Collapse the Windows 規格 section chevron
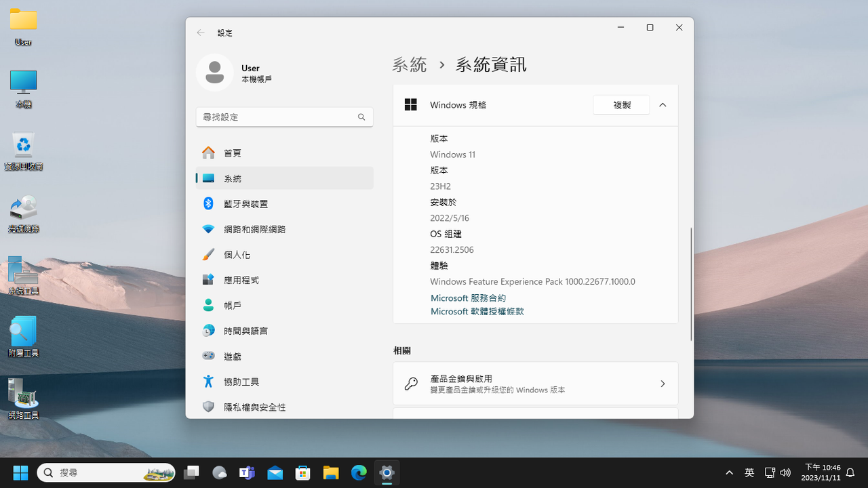The width and height of the screenshot is (868, 488). (x=663, y=105)
